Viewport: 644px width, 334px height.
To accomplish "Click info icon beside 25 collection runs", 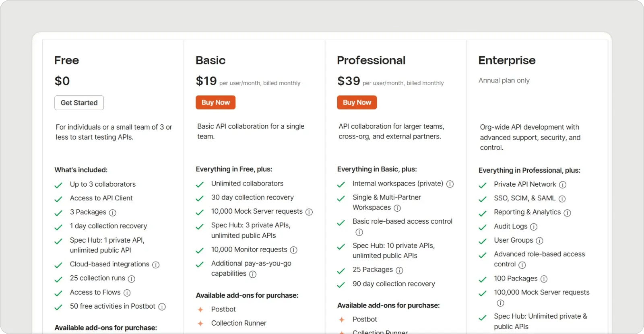I will pyautogui.click(x=132, y=278).
